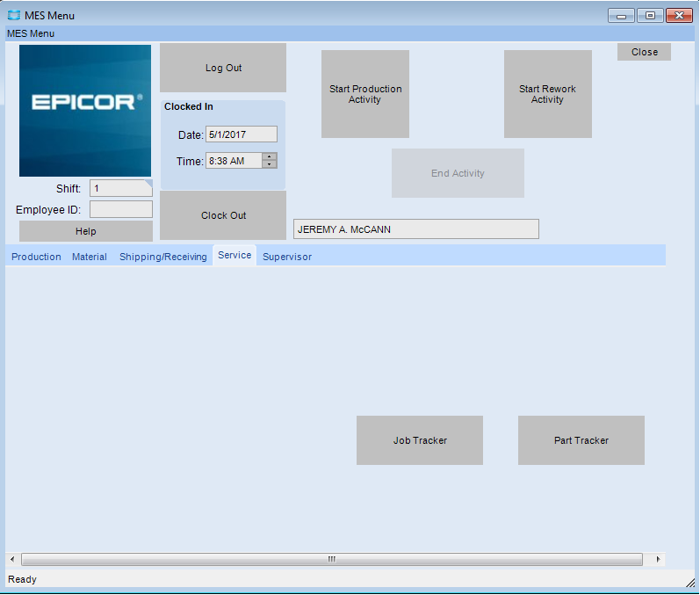Select the Service tab
The image size is (700, 595).
click(235, 255)
